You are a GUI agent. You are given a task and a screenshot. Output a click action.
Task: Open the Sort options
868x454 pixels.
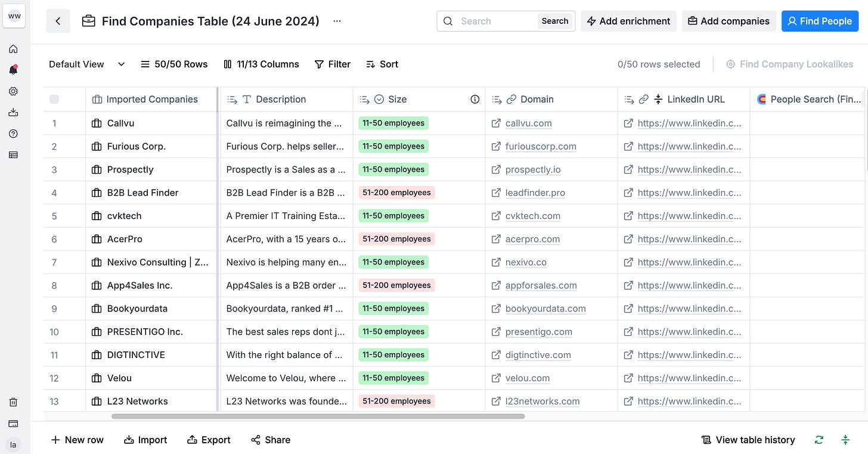pos(382,64)
